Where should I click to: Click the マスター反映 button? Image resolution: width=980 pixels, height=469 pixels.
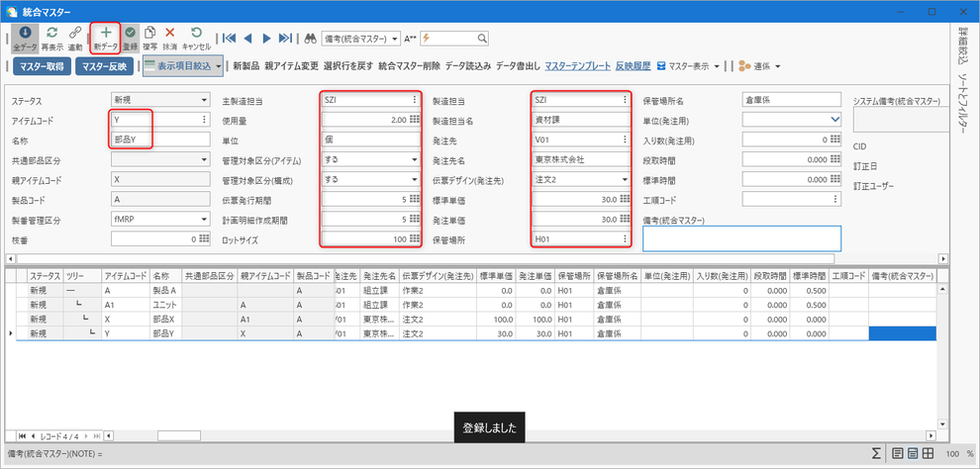104,66
